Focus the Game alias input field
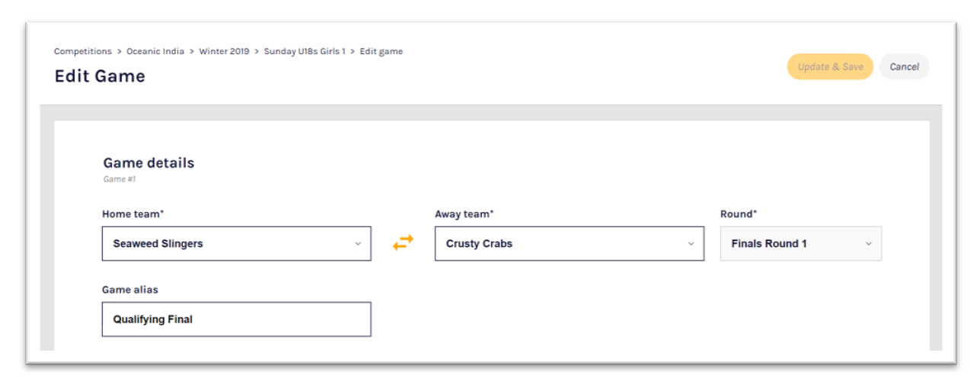980x388 pixels. (236, 319)
